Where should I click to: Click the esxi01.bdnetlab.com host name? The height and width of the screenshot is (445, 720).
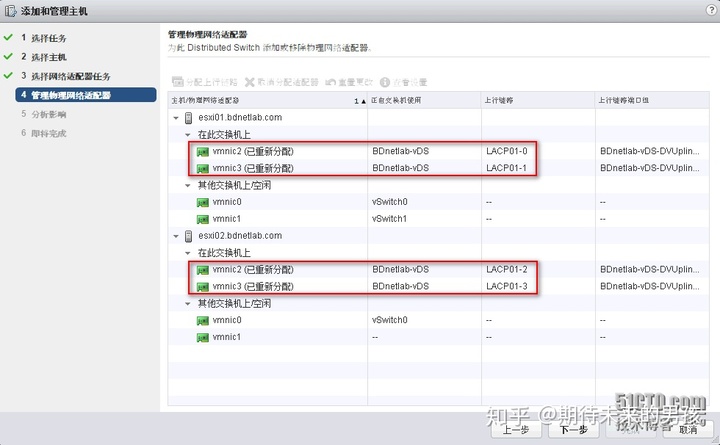[x=240, y=118]
